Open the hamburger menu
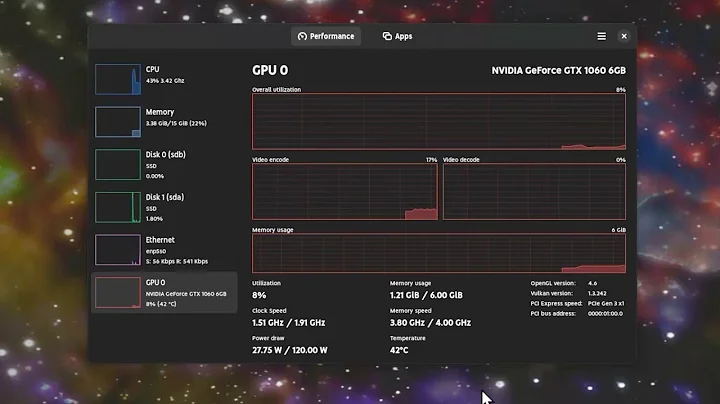The image size is (720, 404). [x=602, y=36]
